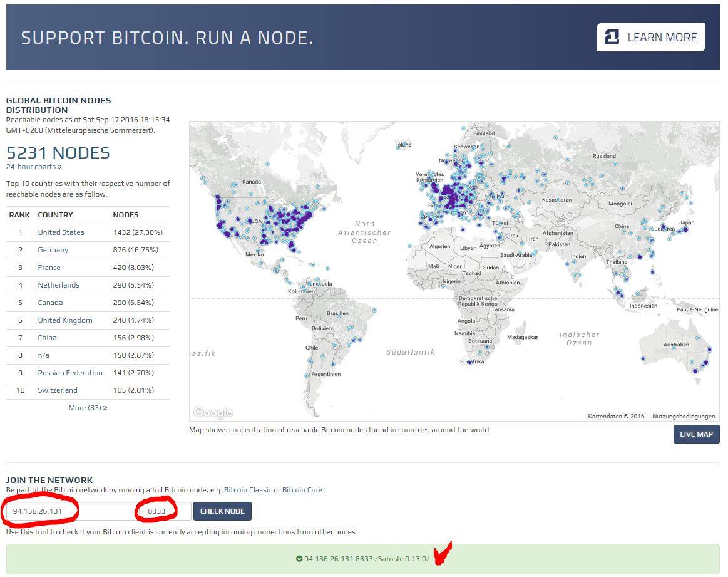Click the Madagaskar label on the map

click(522, 337)
